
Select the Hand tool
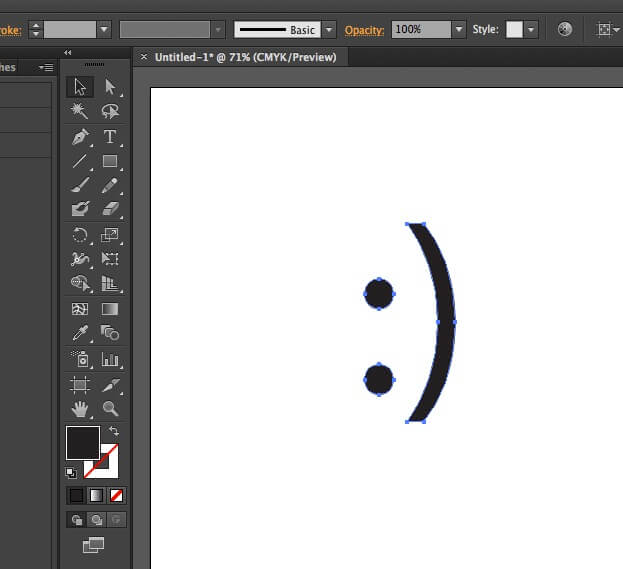[x=80, y=408]
